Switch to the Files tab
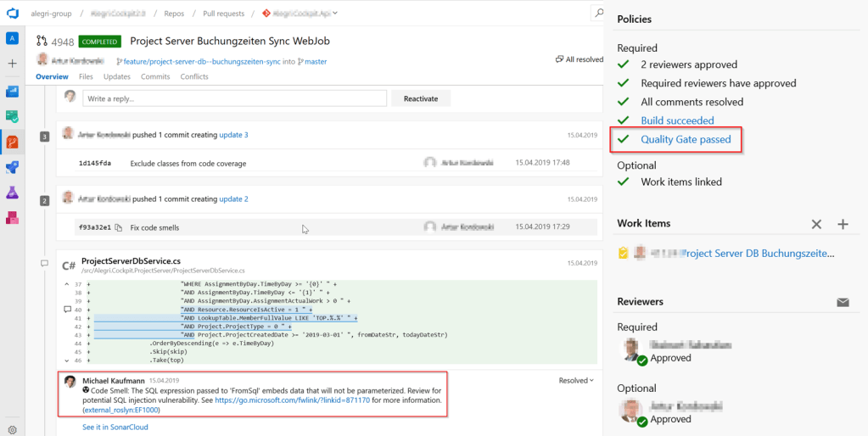The width and height of the screenshot is (868, 436). coord(86,77)
